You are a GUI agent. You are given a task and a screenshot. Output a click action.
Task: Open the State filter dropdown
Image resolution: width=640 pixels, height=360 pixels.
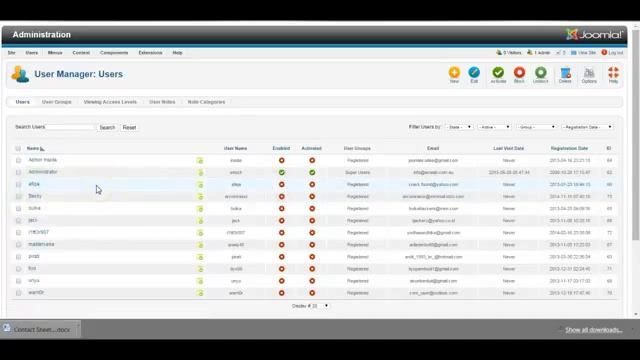[459, 127]
